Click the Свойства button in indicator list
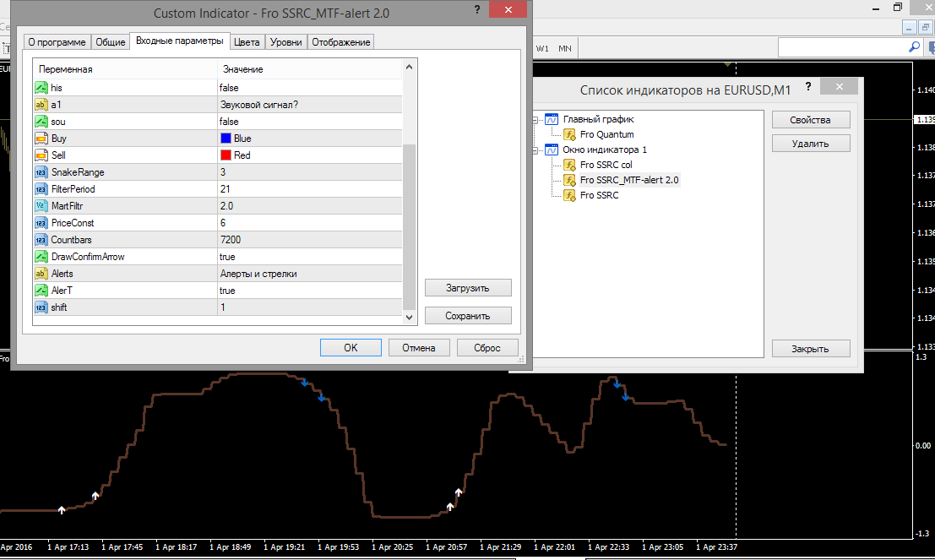The height and width of the screenshot is (560, 935). [811, 120]
